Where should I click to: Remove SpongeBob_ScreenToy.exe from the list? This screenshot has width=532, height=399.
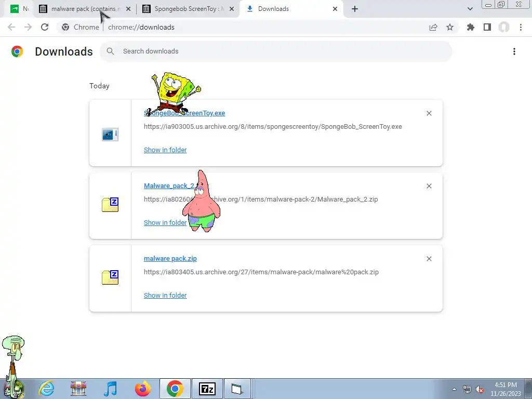(429, 113)
